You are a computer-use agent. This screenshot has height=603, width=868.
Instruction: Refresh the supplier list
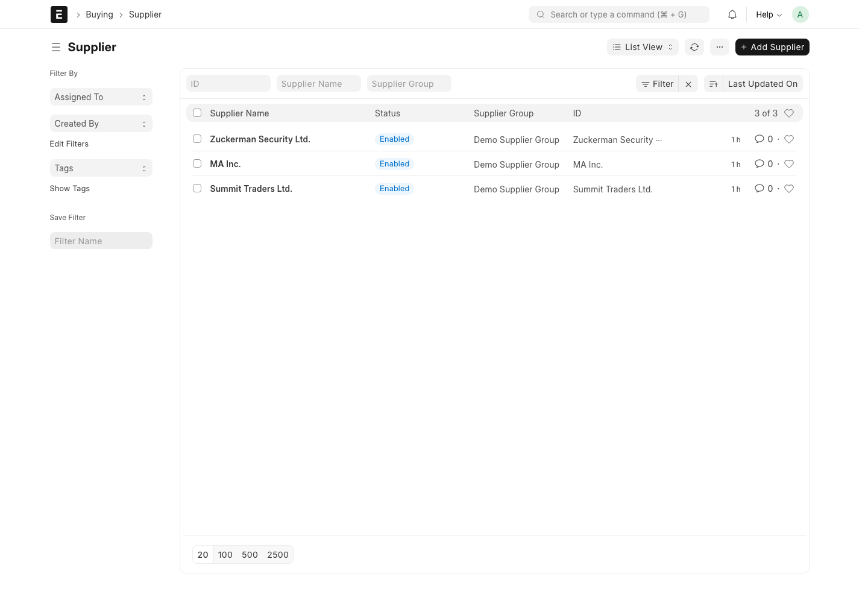click(694, 47)
